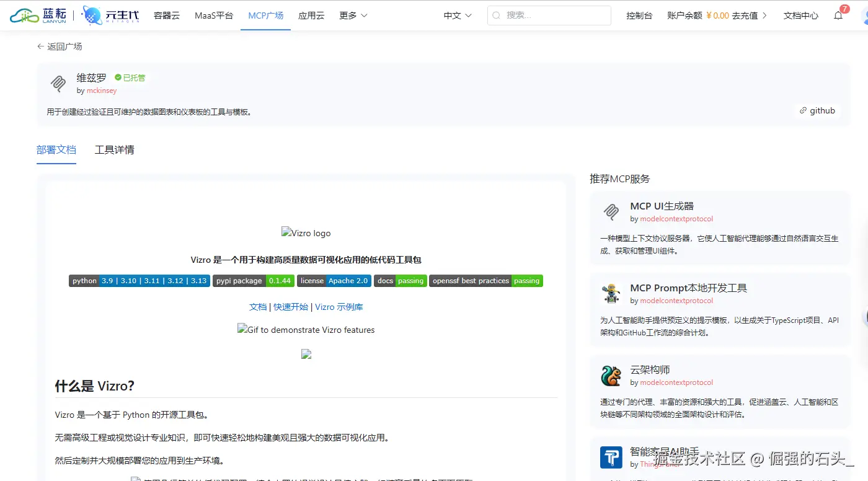Click the mckinsey author link

point(101,90)
